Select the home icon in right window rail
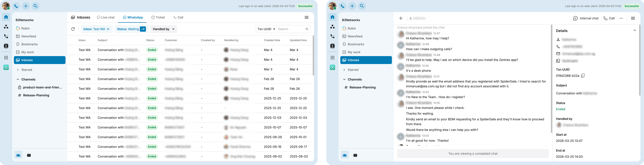This screenshot has height=165, width=644. click(x=332, y=17)
